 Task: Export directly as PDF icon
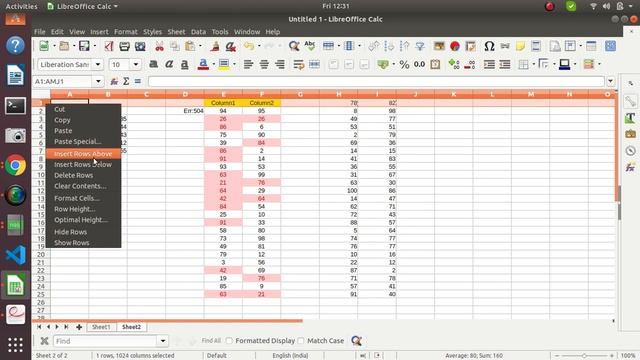pos(109,46)
